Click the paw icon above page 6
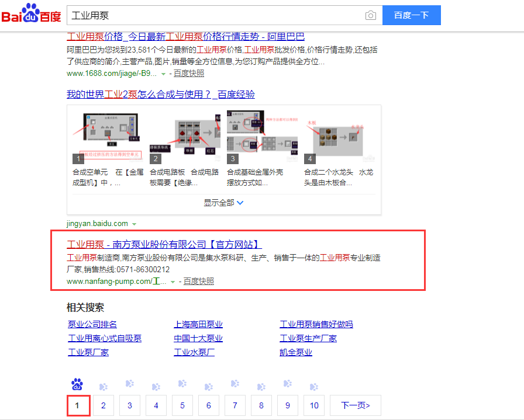This screenshot has width=524, height=420. click(209, 387)
